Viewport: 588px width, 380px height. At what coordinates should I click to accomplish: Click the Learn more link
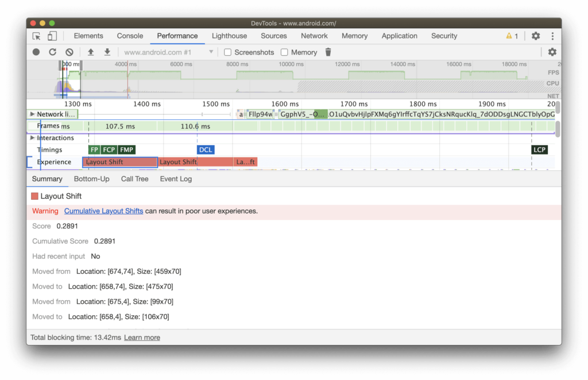coord(142,338)
